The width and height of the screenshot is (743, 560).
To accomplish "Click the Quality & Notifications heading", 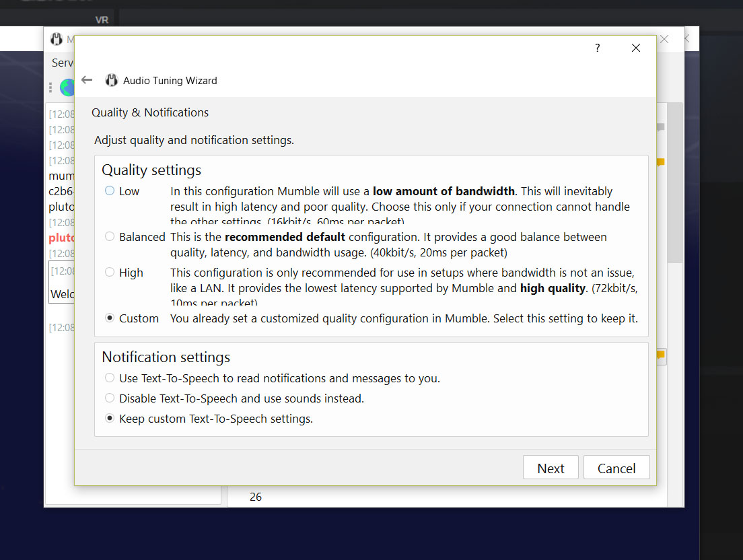I will point(150,112).
